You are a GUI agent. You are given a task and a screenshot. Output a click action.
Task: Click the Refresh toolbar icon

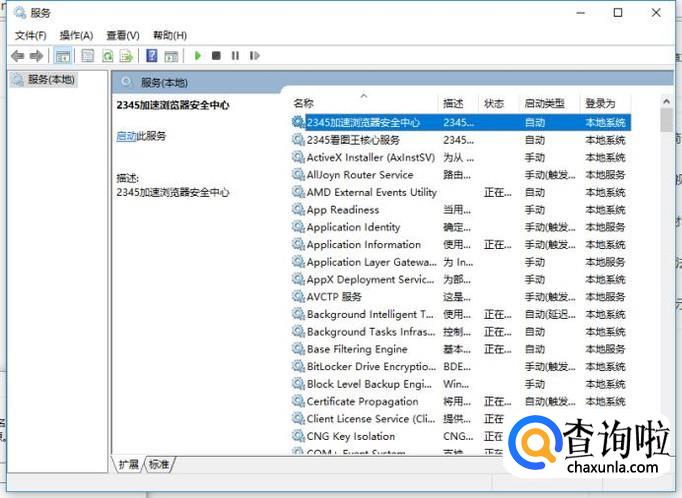coord(107,56)
